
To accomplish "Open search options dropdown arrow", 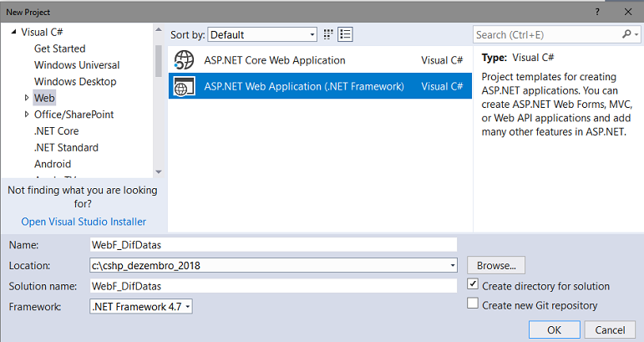I will pos(636,34).
